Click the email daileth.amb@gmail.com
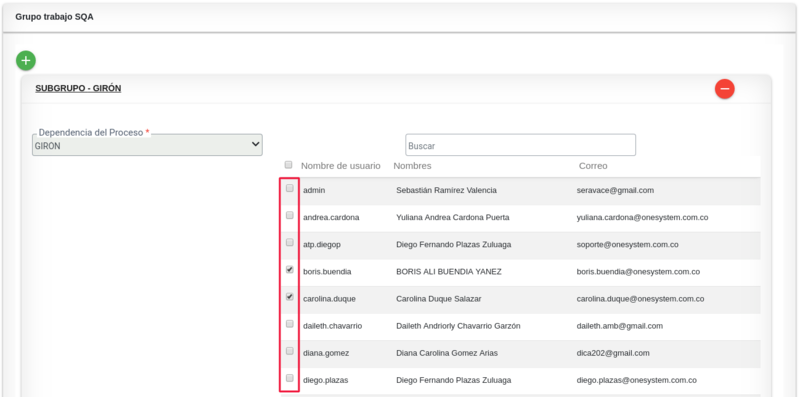The height and width of the screenshot is (397, 800). (x=619, y=326)
